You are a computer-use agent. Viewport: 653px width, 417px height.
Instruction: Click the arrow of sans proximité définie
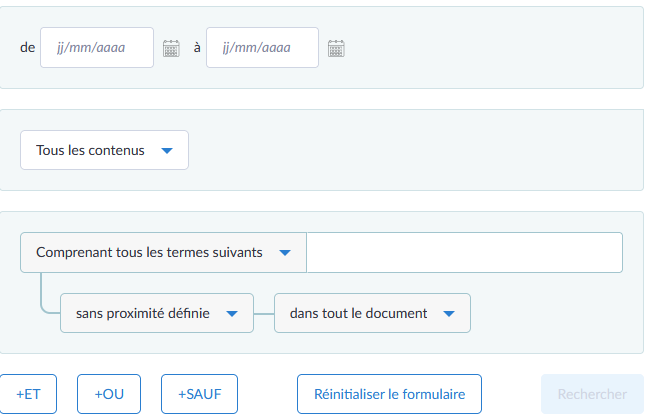coord(232,313)
